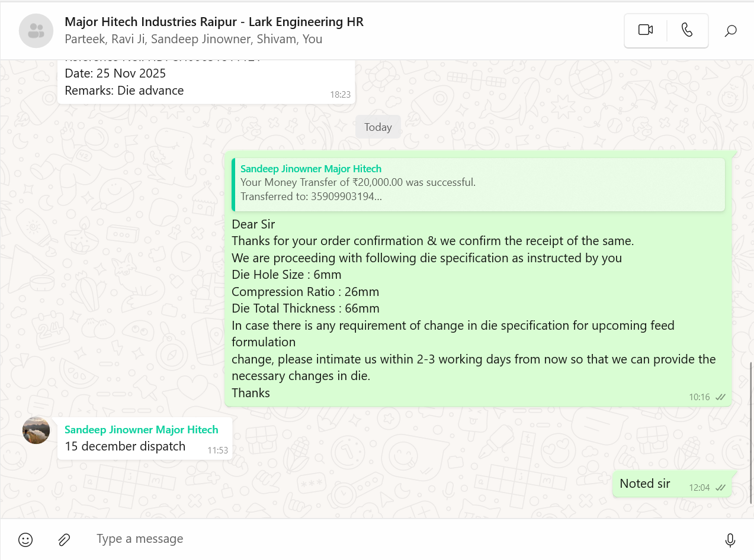Open group info via Major Hitech title
Screen dimensions: 754x560
tap(214, 22)
